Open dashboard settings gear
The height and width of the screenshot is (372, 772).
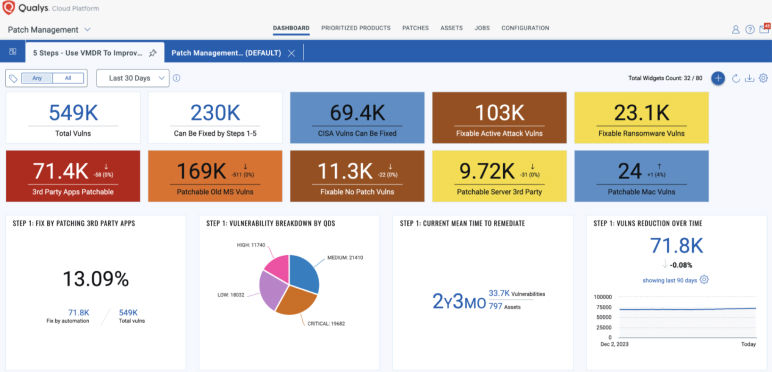point(764,78)
